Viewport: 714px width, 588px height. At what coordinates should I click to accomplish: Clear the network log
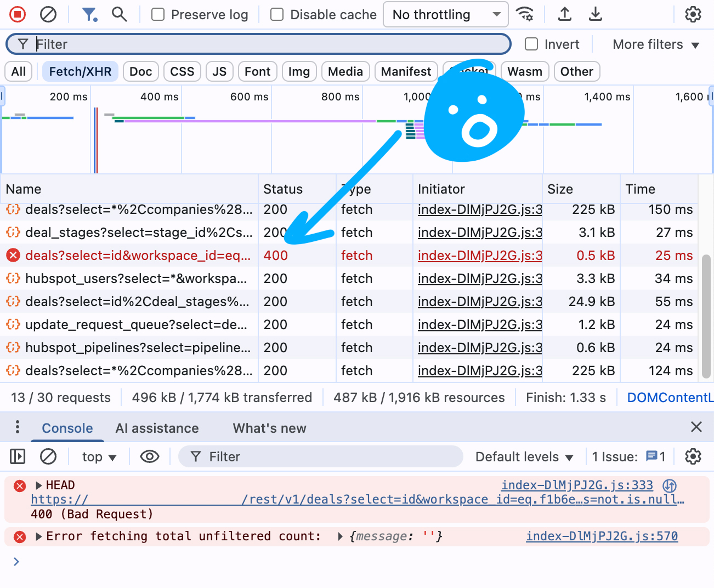click(x=48, y=14)
